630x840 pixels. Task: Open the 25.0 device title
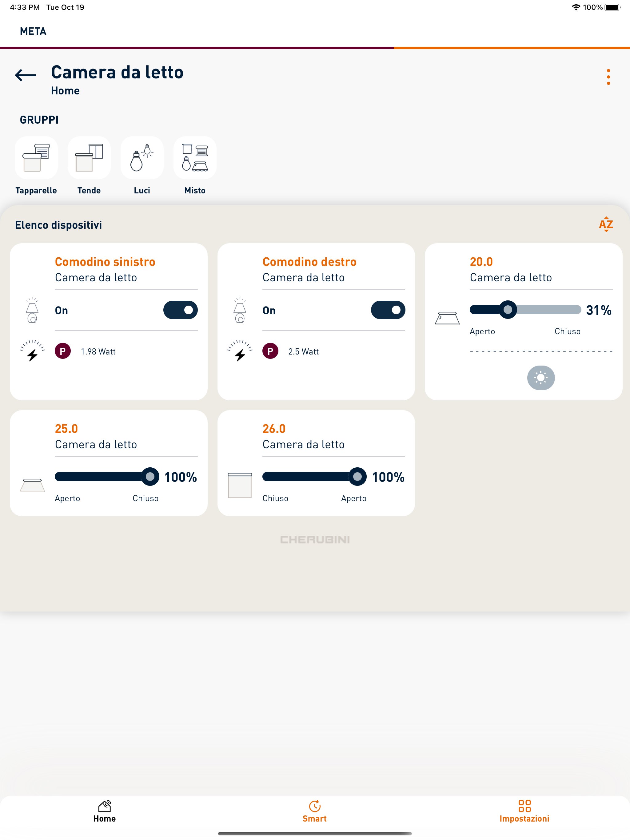(66, 428)
